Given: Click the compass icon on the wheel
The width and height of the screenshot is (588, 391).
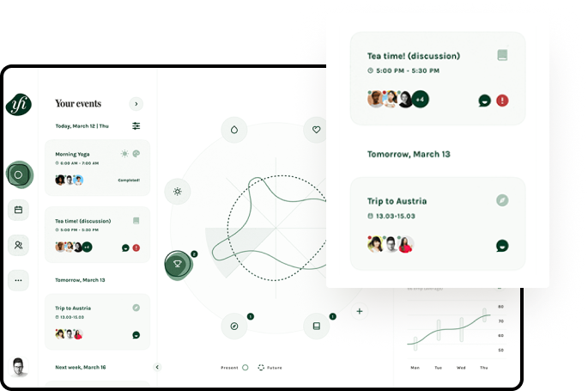Looking at the screenshot, I should point(233,326).
